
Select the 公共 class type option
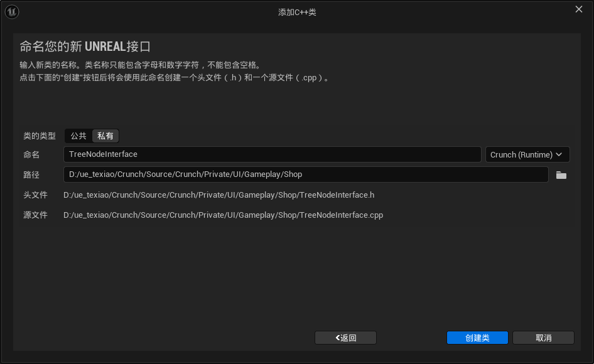point(78,136)
